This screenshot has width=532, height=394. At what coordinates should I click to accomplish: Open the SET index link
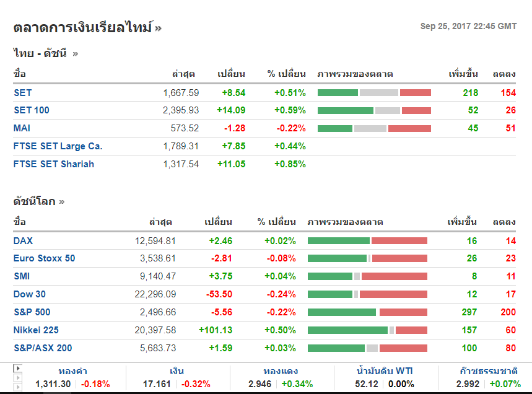pyautogui.click(x=22, y=93)
